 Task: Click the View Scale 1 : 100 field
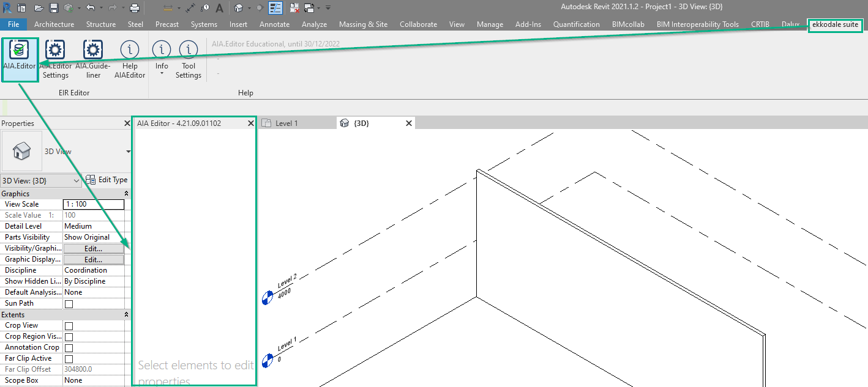pos(93,204)
